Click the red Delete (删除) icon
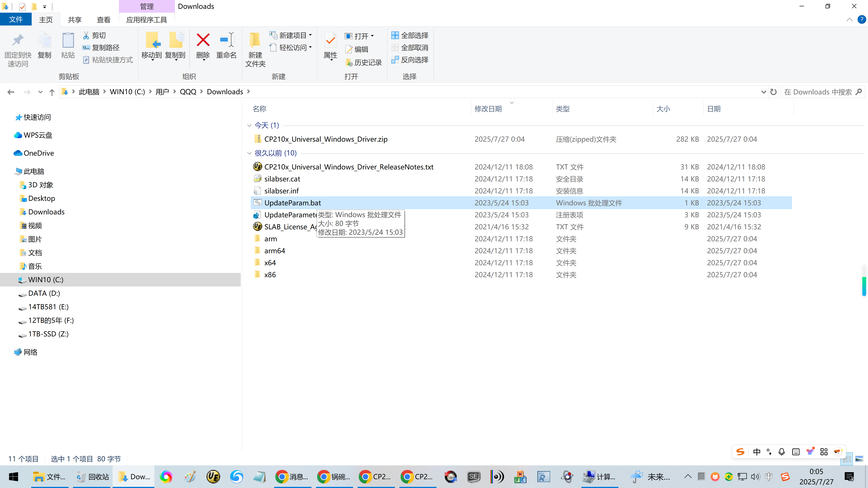 click(203, 40)
